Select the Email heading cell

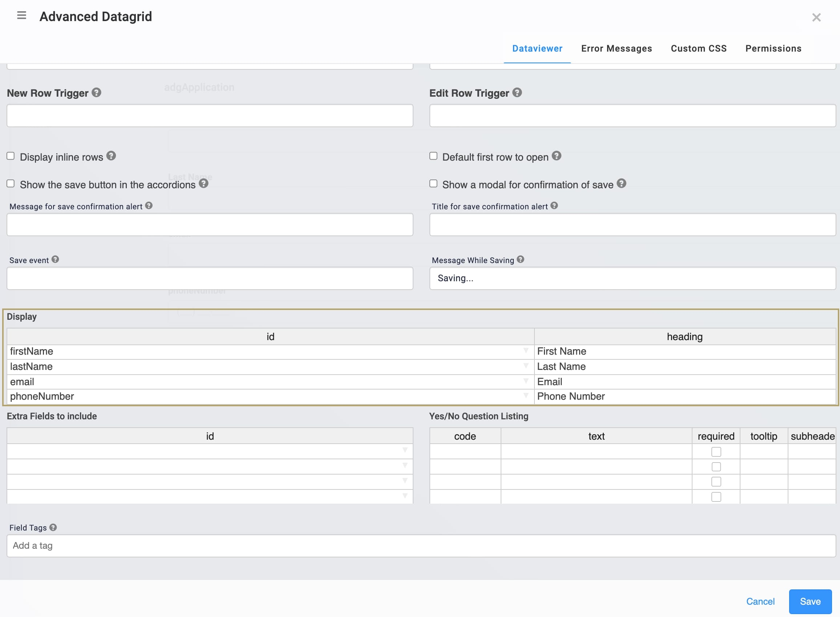pos(685,382)
